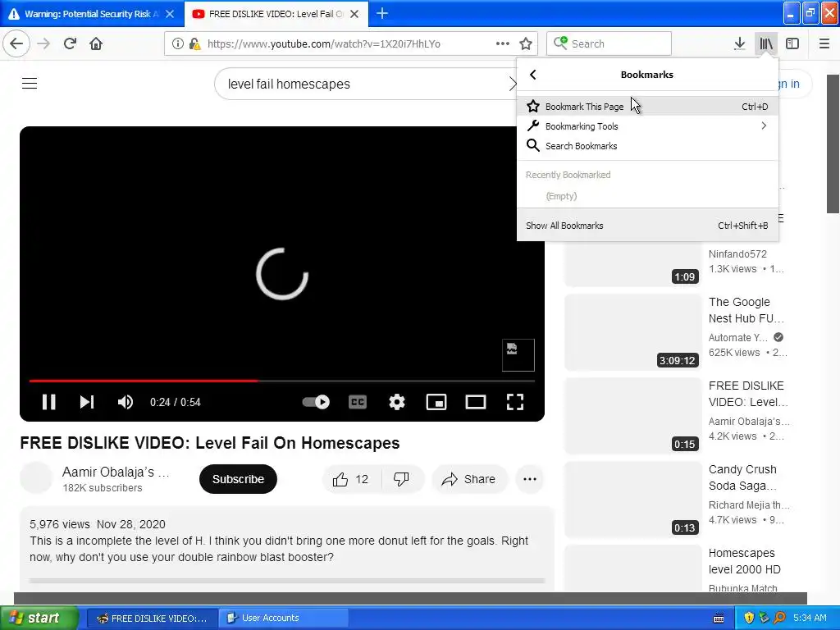Open The Google Nest Hub video title
The height and width of the screenshot is (630, 840).
click(x=746, y=310)
